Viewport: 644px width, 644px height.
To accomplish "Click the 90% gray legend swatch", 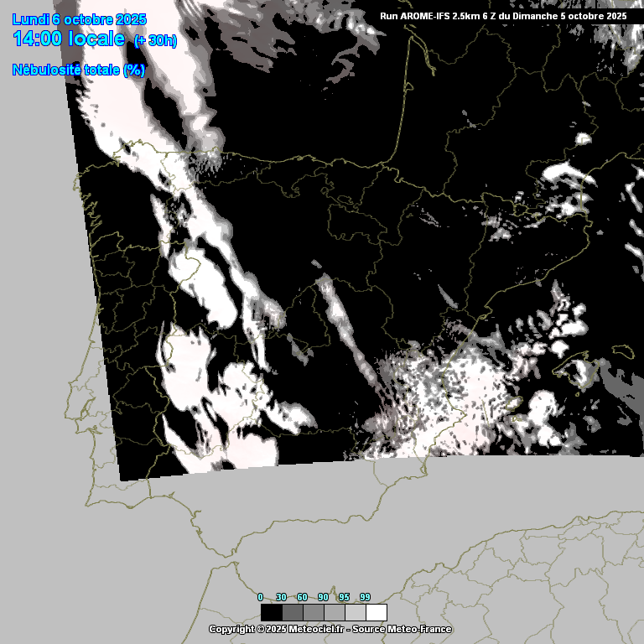I will click(x=334, y=612).
